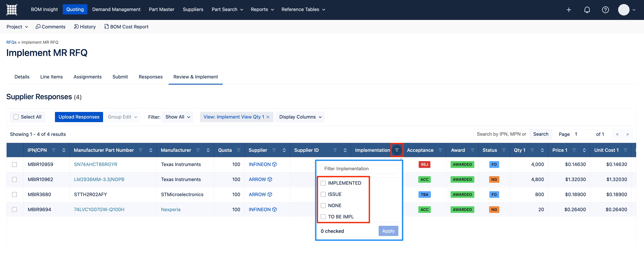The height and width of the screenshot is (254, 644).
Task: Open the Group Edit dropdown
Action: point(122,117)
